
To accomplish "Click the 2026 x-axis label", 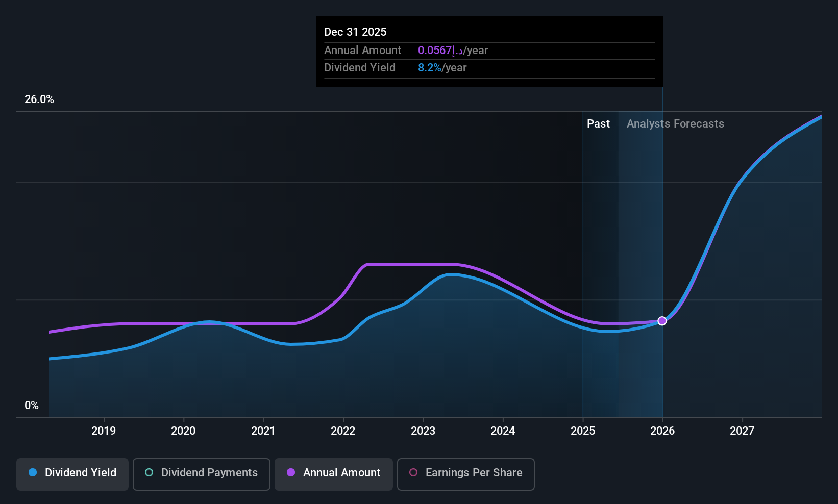I will coord(662,431).
